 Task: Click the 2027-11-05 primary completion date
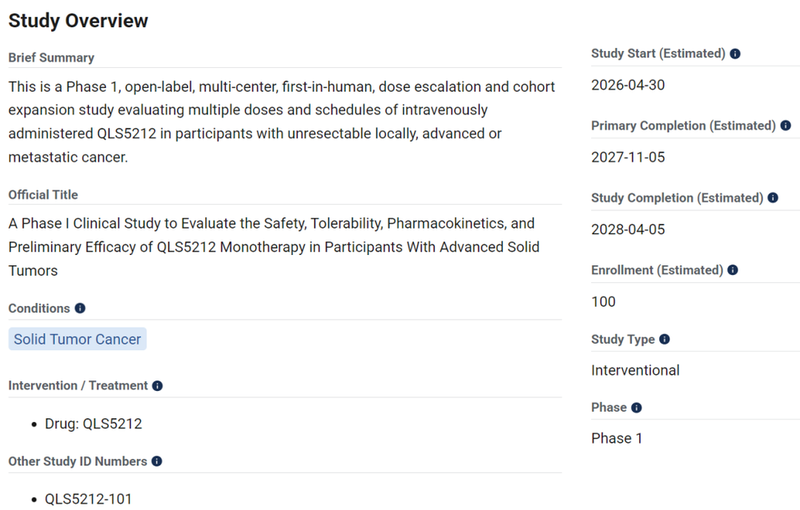click(x=628, y=157)
